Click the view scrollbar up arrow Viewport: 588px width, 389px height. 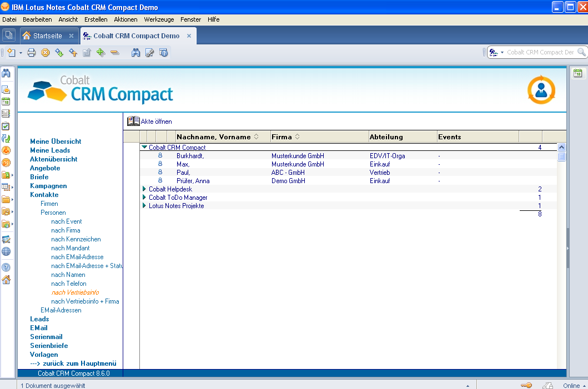pyautogui.click(x=561, y=147)
